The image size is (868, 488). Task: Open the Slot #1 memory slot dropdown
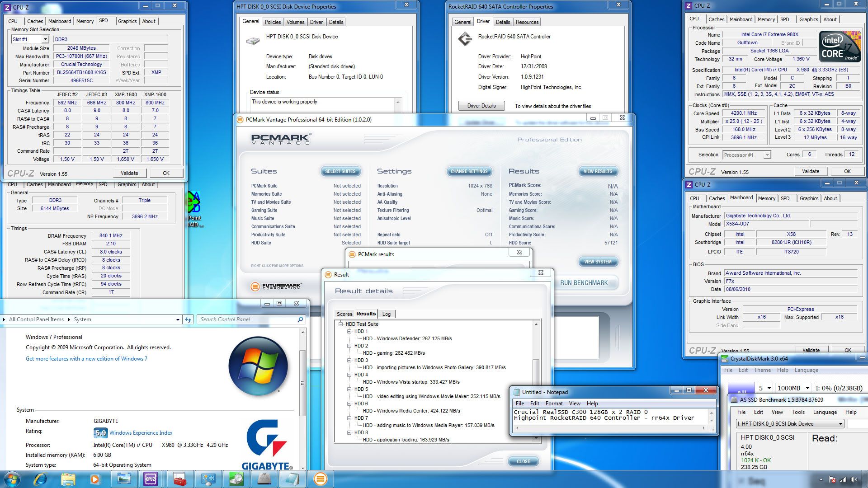pyautogui.click(x=45, y=39)
